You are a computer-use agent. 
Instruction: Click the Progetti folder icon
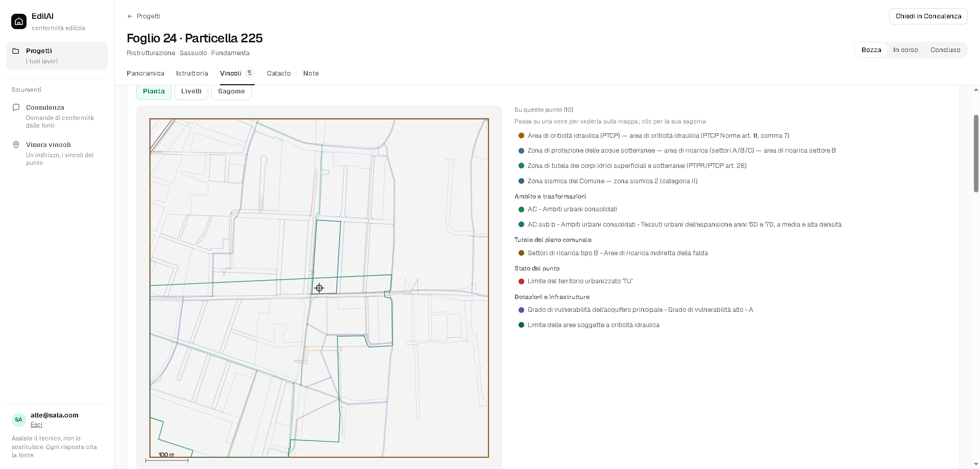(16, 51)
